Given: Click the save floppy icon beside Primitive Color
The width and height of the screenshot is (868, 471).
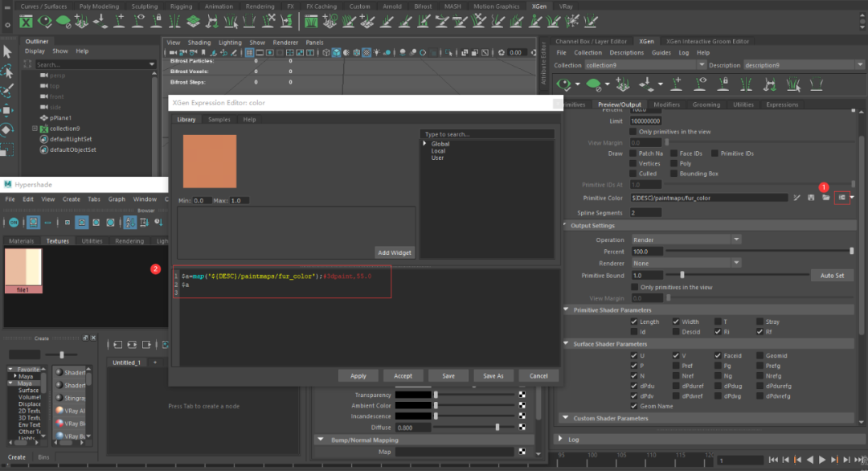Looking at the screenshot, I should point(811,198).
